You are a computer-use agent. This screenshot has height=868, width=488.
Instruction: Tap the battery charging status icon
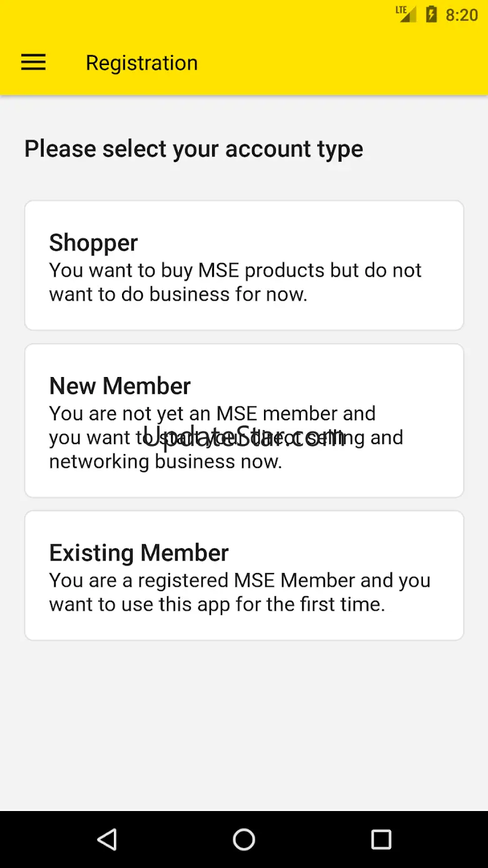coord(431,14)
